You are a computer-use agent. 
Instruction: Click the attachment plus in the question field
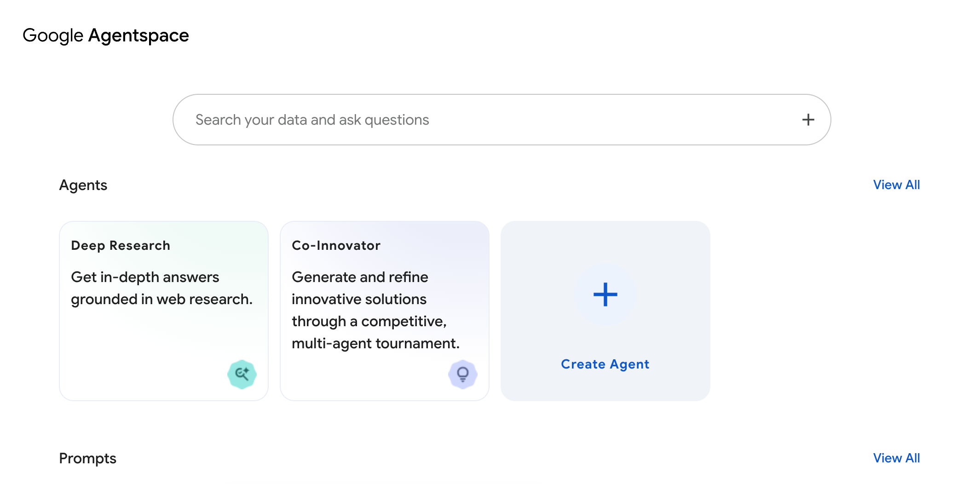[x=808, y=119]
